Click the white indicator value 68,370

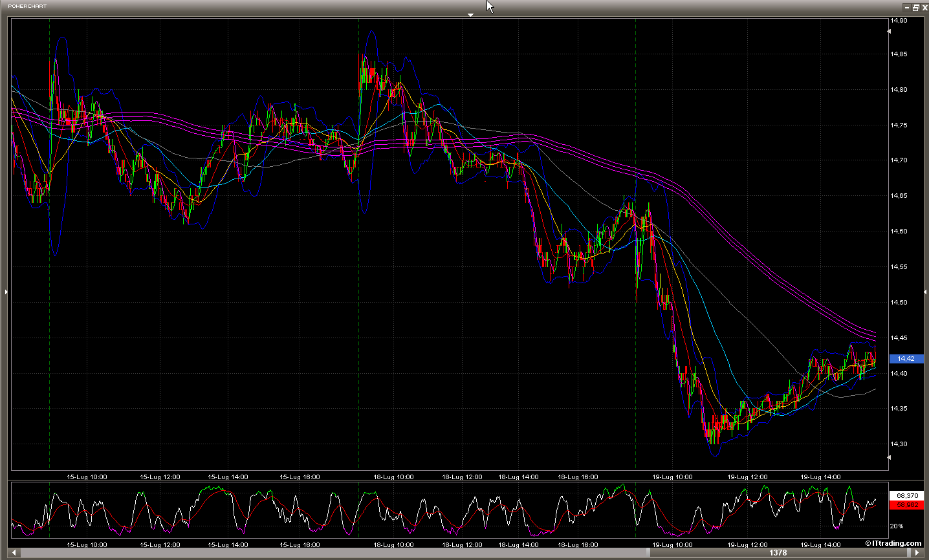907,495
